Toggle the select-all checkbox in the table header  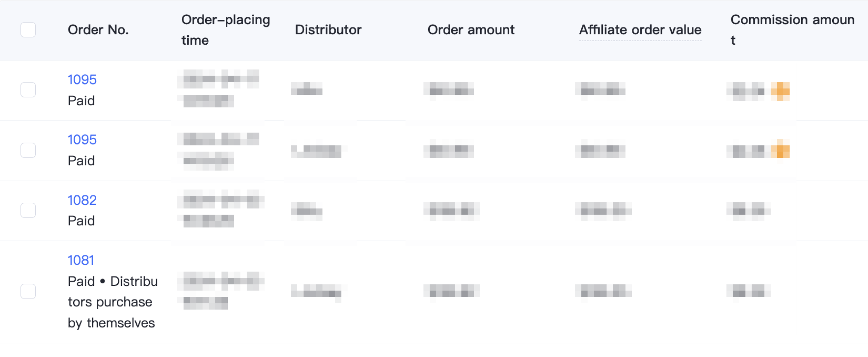(28, 30)
